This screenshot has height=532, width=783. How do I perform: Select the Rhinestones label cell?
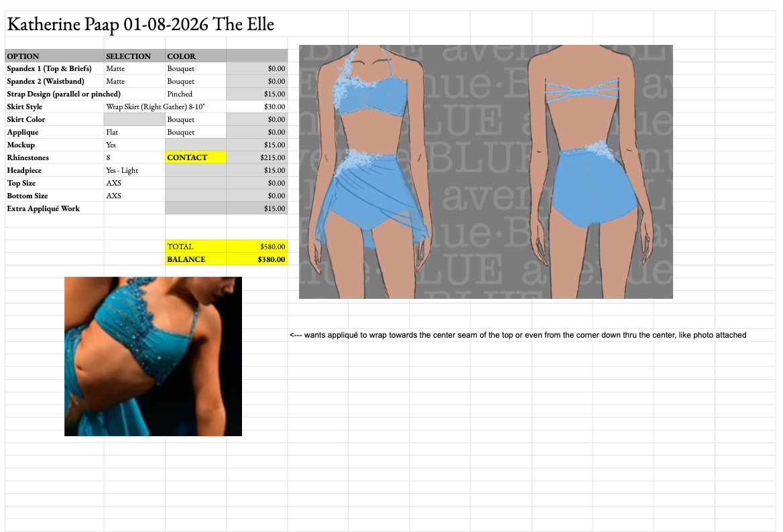coord(54,157)
